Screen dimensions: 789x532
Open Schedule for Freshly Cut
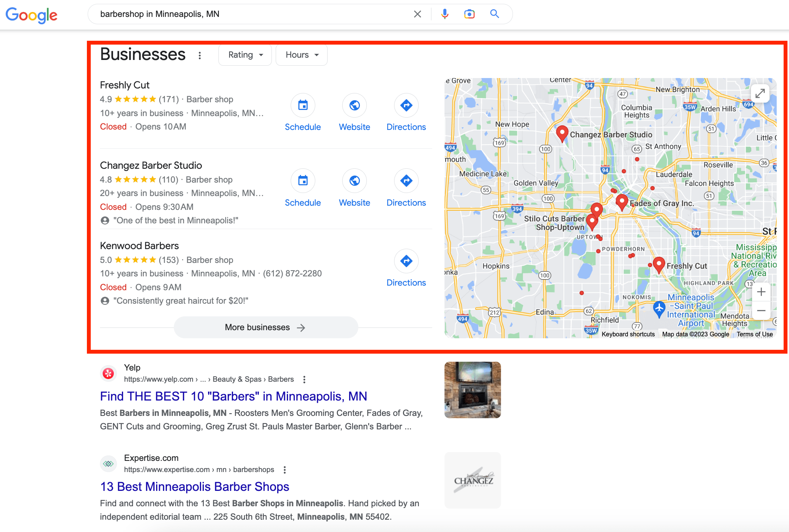pyautogui.click(x=303, y=105)
